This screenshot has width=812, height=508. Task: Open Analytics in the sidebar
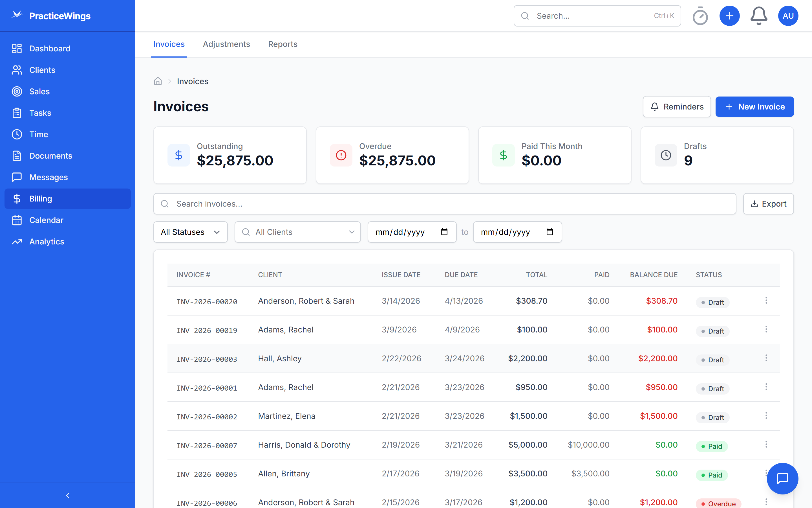68,242
